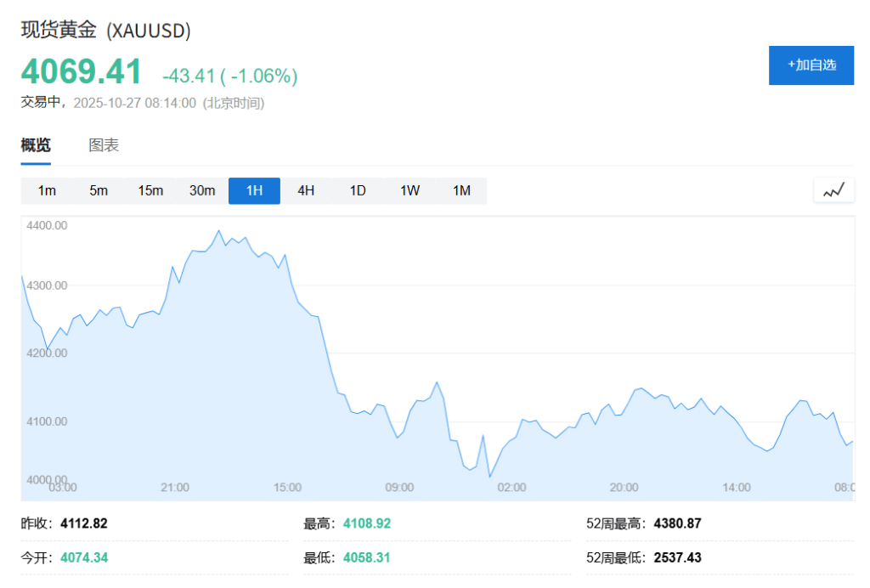Select the 1m time interval

pyautogui.click(x=47, y=190)
